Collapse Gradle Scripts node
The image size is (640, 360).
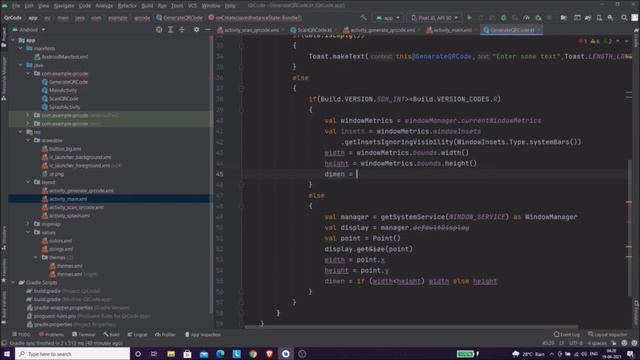click(x=13, y=282)
